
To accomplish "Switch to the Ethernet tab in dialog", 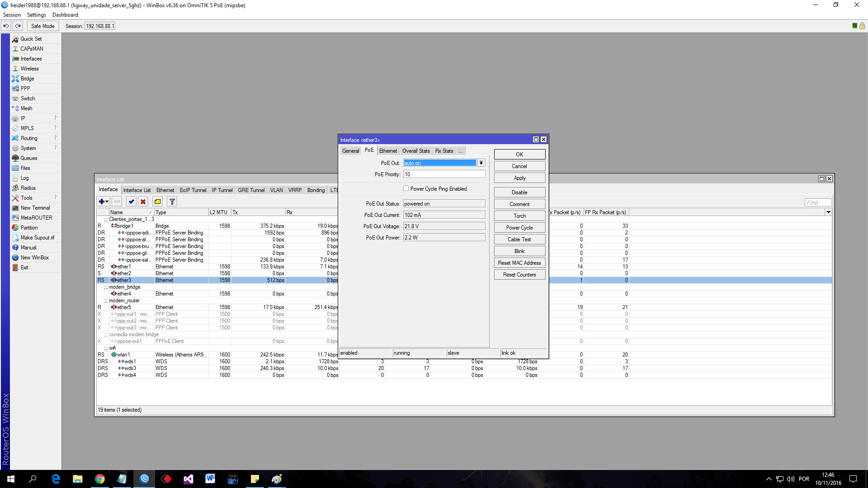I will [x=388, y=151].
